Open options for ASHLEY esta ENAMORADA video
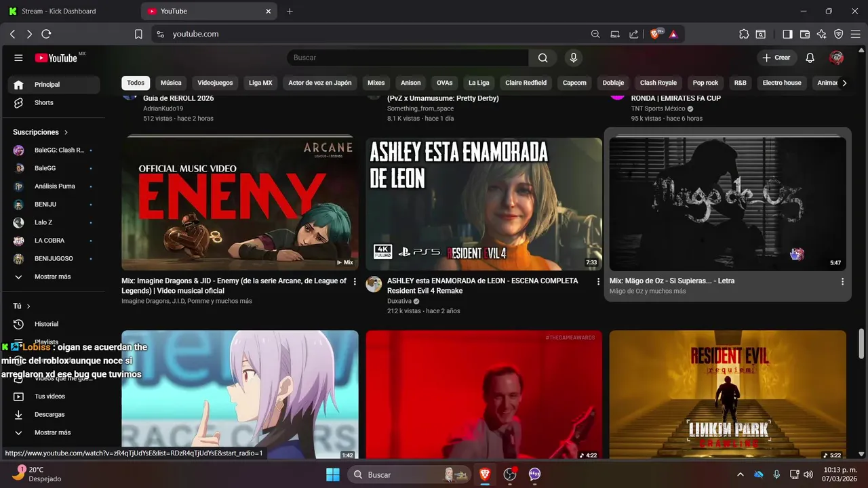This screenshot has width=868, height=488. click(598, 281)
